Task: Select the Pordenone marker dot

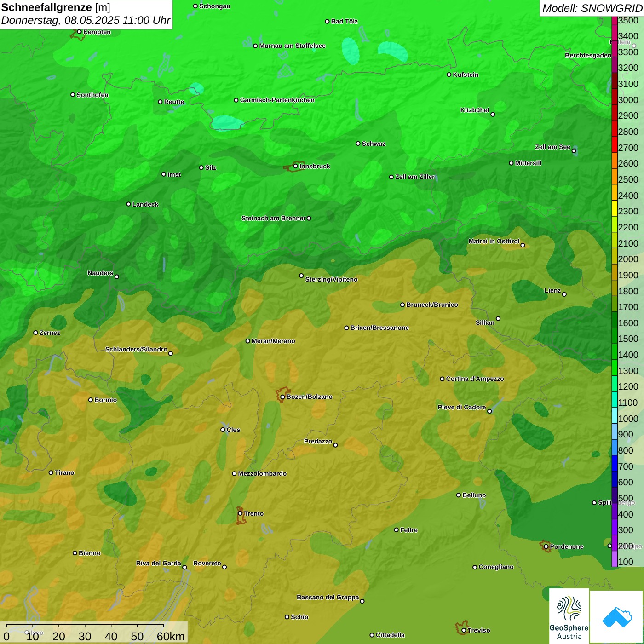Action: (546, 546)
